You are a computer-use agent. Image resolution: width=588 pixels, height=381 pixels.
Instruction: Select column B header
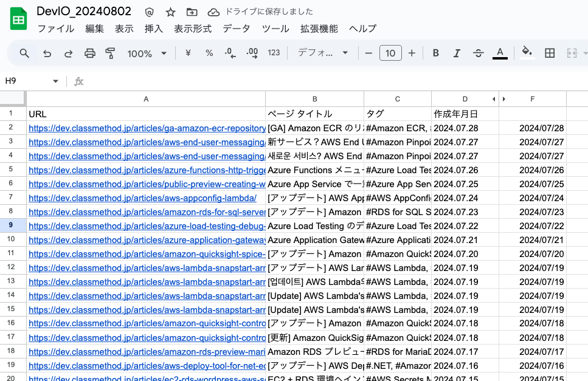tap(314, 99)
